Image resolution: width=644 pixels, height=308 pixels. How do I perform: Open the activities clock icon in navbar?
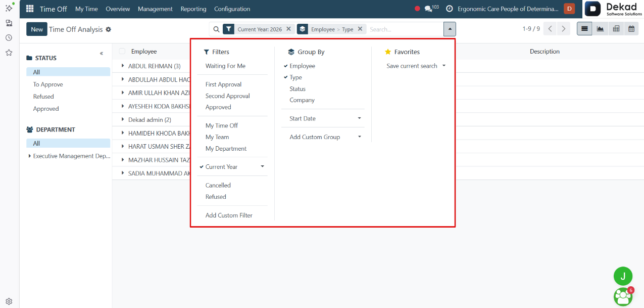click(x=449, y=9)
